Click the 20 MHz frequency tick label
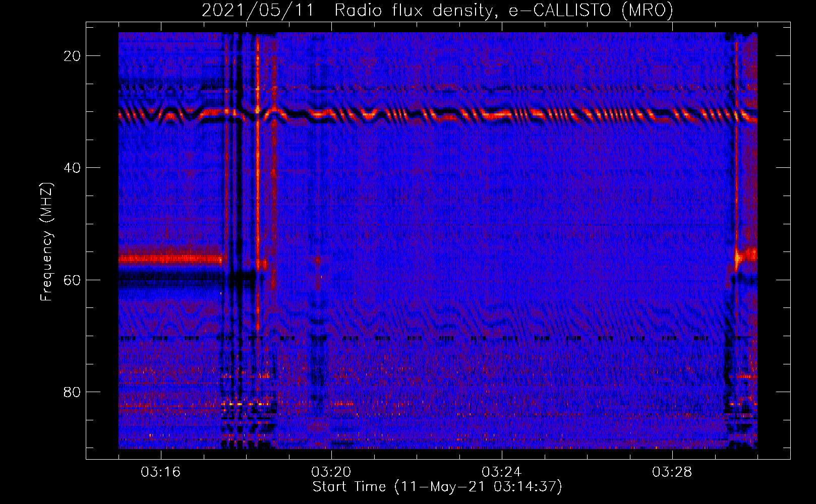Viewport: 816px width, 504px height. coord(72,56)
